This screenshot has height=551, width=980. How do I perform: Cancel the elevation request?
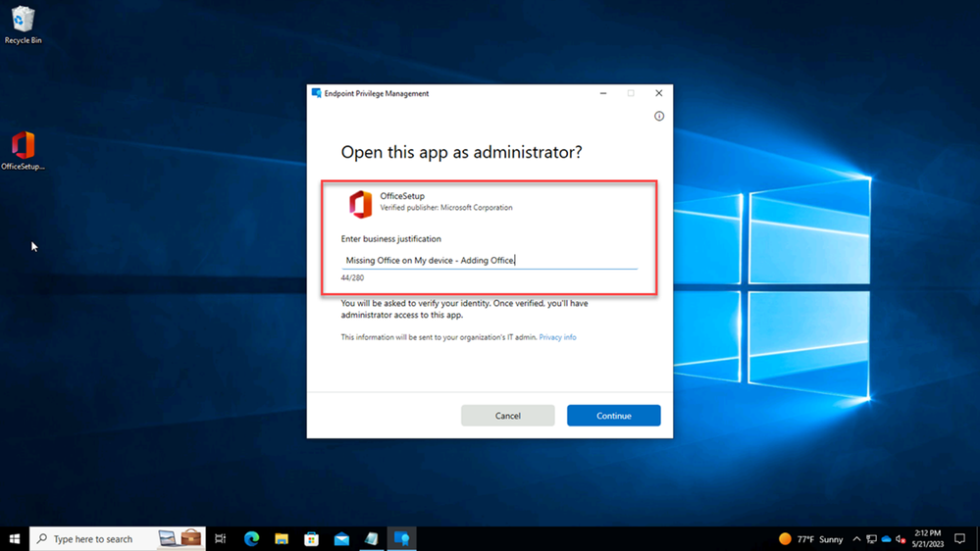coord(507,416)
